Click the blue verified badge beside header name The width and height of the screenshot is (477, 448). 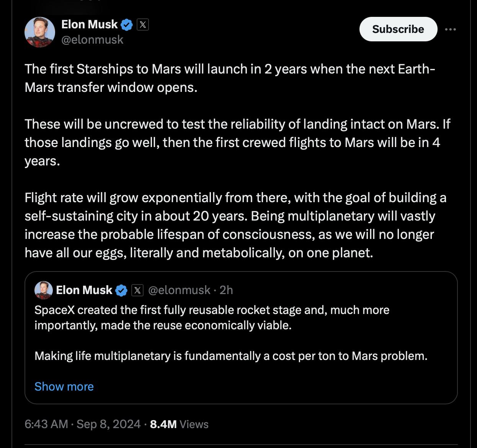(127, 25)
